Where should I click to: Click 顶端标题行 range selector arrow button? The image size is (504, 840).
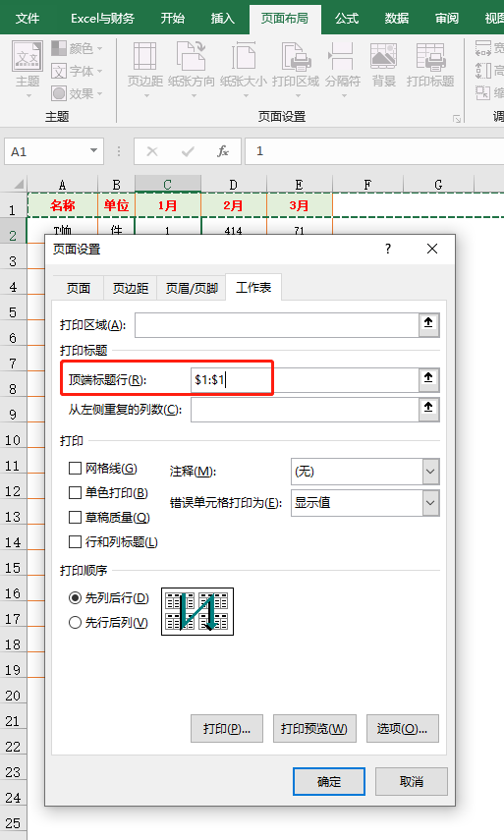tap(428, 379)
